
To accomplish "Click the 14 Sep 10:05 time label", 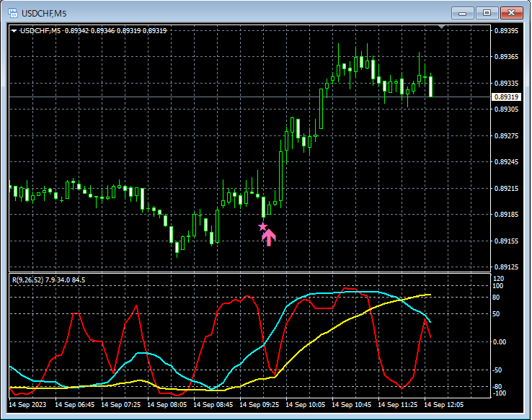I will 306,405.
